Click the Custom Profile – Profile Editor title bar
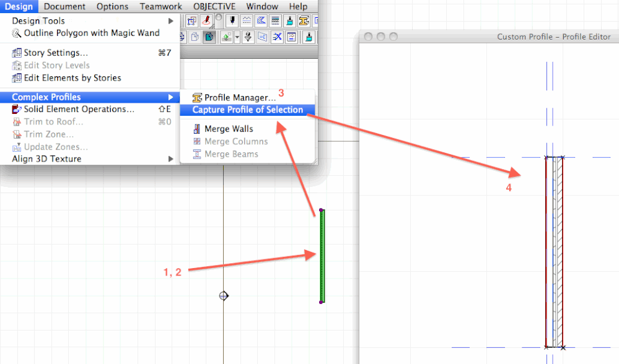 tap(489, 37)
